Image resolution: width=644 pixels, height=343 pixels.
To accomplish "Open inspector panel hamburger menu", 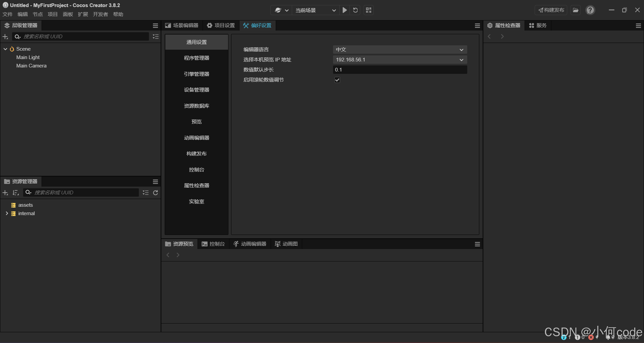I will tap(638, 26).
